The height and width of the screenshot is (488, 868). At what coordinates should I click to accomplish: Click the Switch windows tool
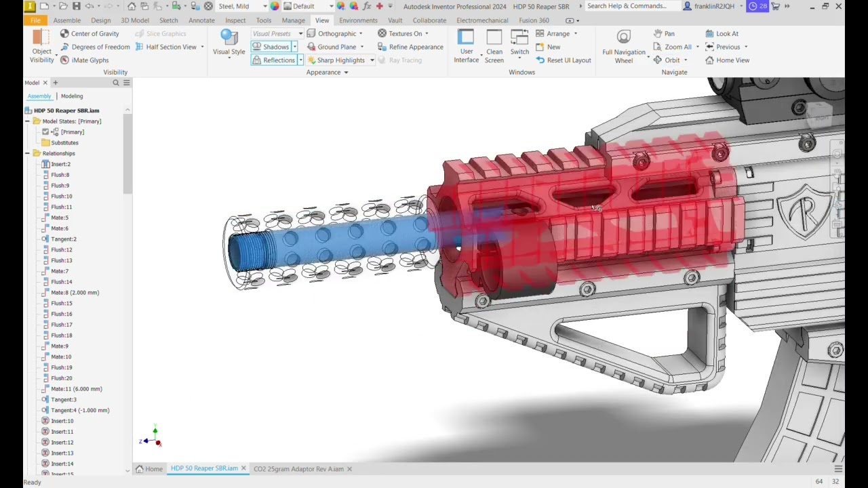519,43
